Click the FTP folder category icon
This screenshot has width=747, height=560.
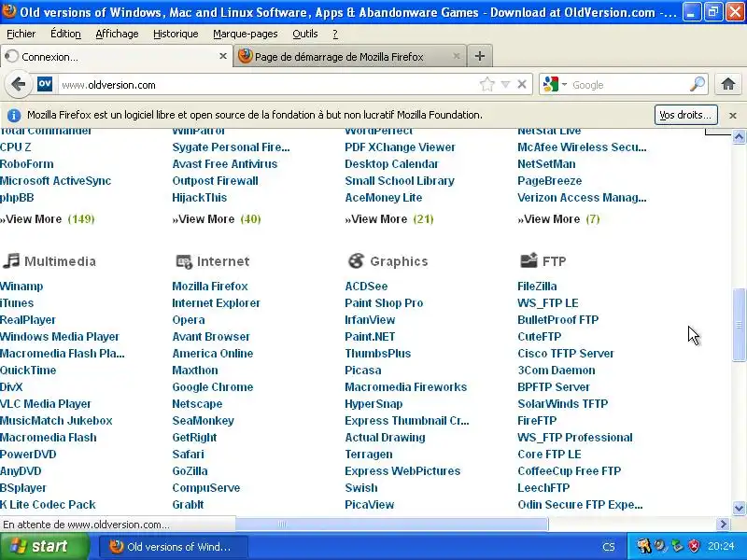(x=529, y=260)
